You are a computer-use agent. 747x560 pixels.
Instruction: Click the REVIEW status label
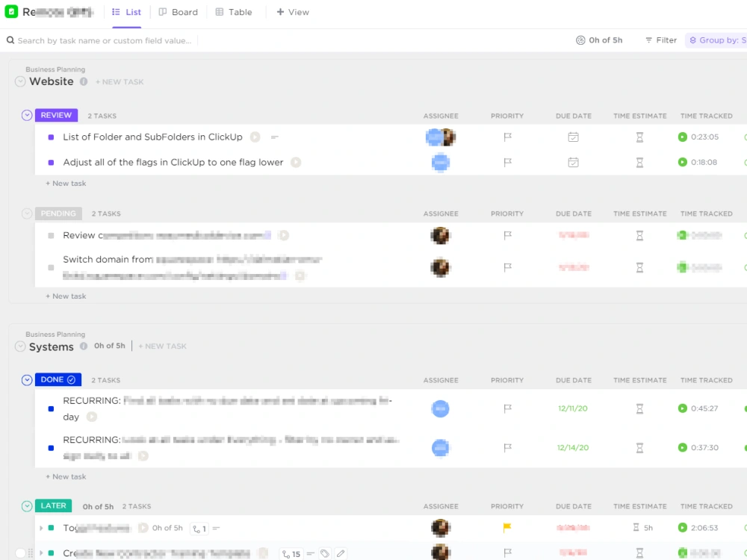(56, 115)
